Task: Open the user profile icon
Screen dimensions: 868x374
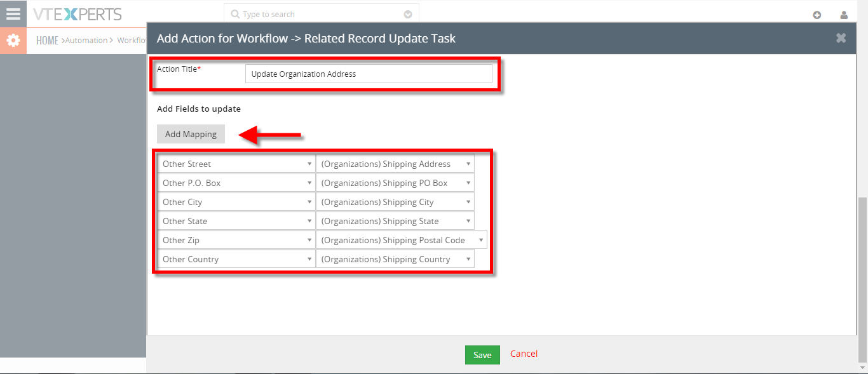Action: [x=844, y=15]
